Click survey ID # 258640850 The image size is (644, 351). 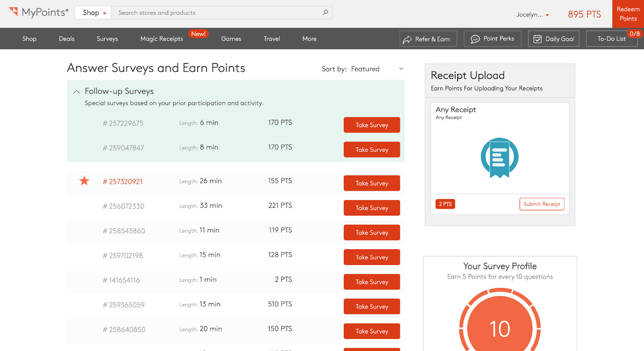(x=124, y=329)
